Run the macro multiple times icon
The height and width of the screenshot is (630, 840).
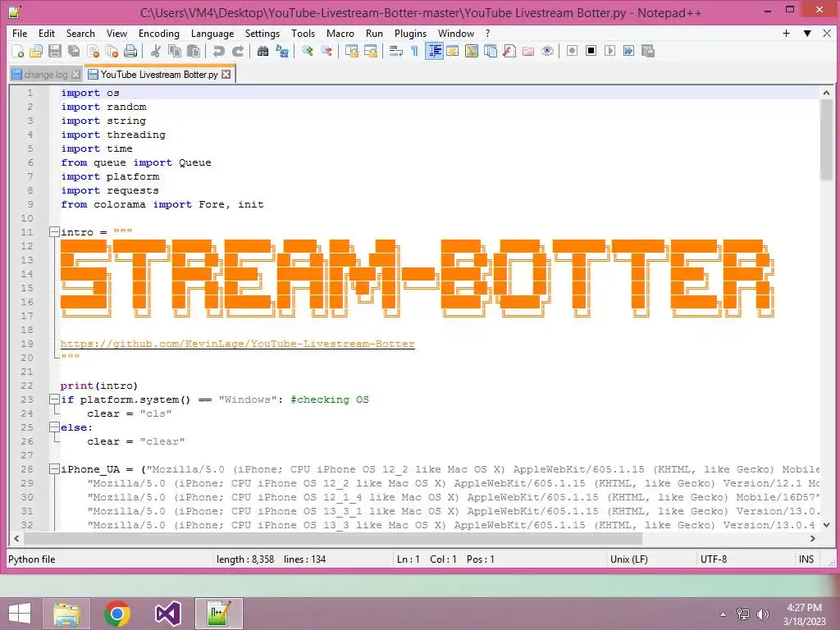[x=628, y=51]
